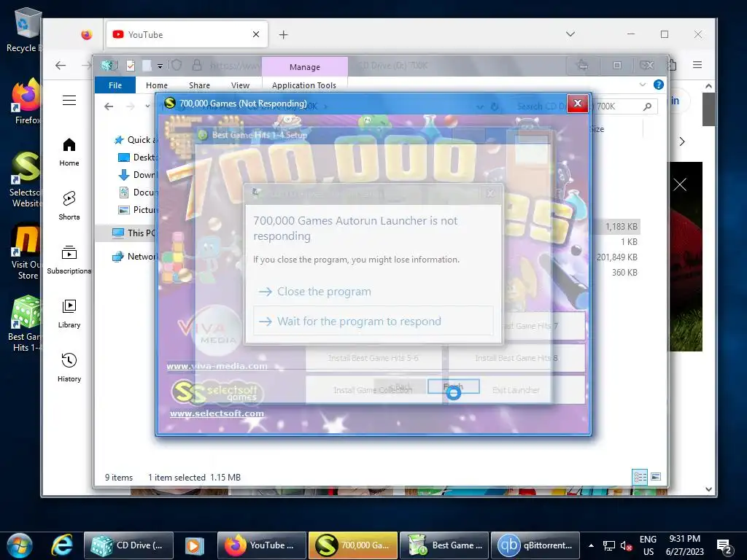Screen dimensions: 747x560
Task: Select the YouTube tab in Firefox
Action: (187, 34)
